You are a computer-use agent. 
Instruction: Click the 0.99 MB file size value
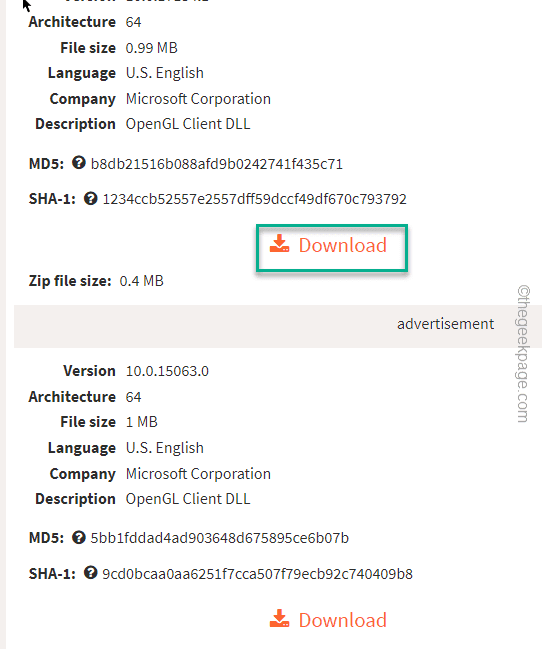click(152, 48)
